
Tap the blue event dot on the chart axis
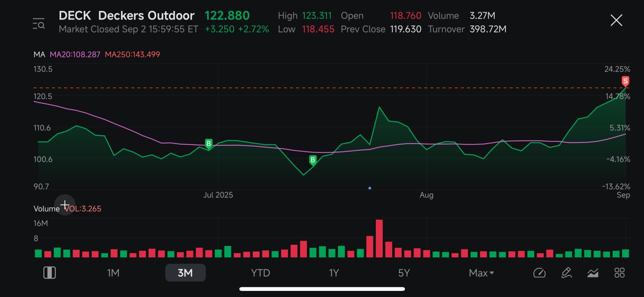coord(369,188)
